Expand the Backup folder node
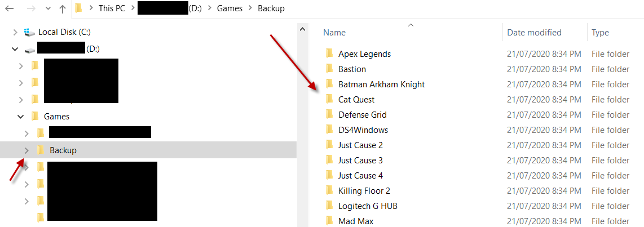Image resolution: width=644 pixels, height=227 pixels. coord(27,150)
